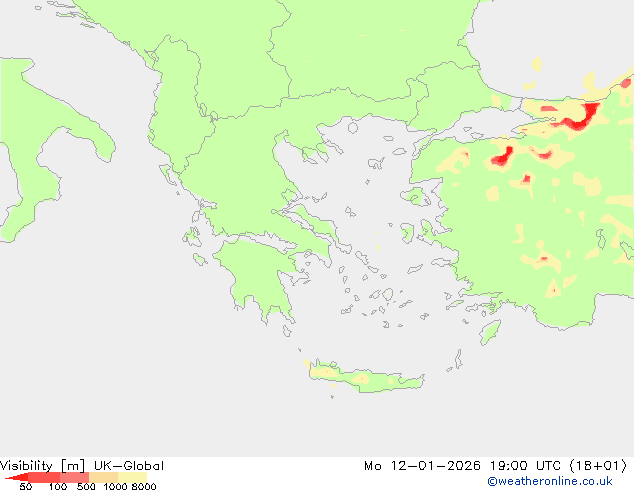Image resolution: width=634 pixels, height=490 pixels.
Task: Click the legend value '1000'
Action: pyautogui.click(x=115, y=486)
